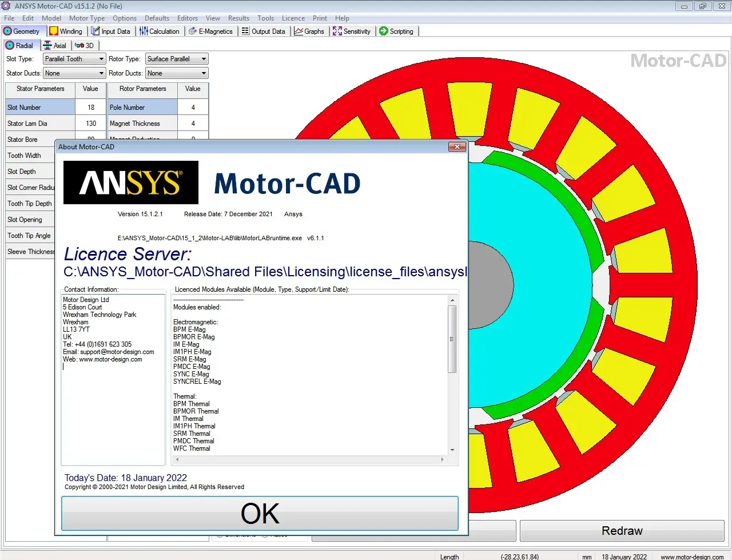732x560 pixels.
Task: Open the Edit menu
Action: click(x=28, y=18)
